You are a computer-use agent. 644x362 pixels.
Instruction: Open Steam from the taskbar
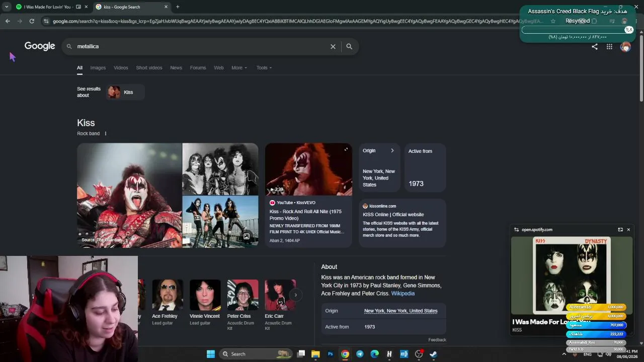point(433,354)
